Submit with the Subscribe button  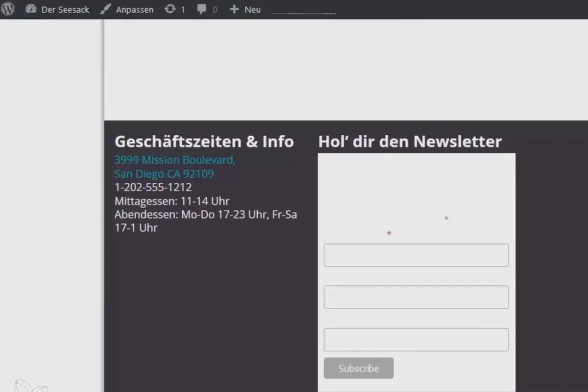[359, 368]
